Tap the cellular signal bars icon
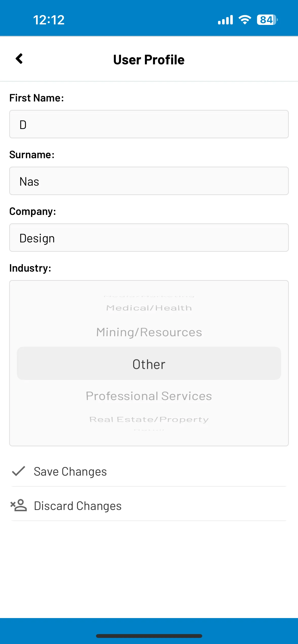 (225, 20)
